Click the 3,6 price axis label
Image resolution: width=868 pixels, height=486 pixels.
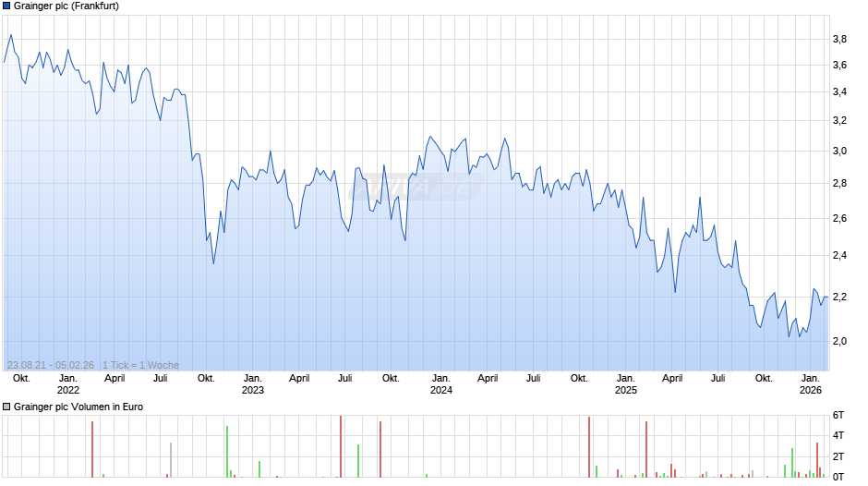pyautogui.click(x=839, y=66)
